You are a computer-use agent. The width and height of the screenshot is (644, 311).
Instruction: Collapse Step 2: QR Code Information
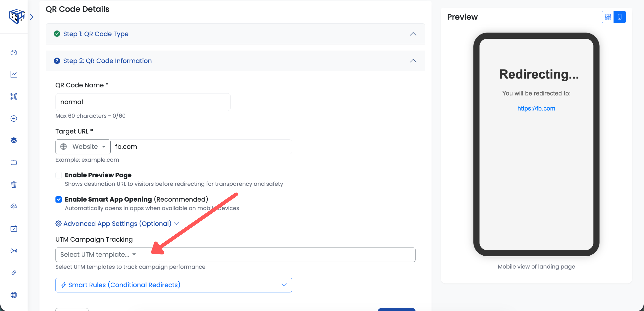click(x=413, y=61)
